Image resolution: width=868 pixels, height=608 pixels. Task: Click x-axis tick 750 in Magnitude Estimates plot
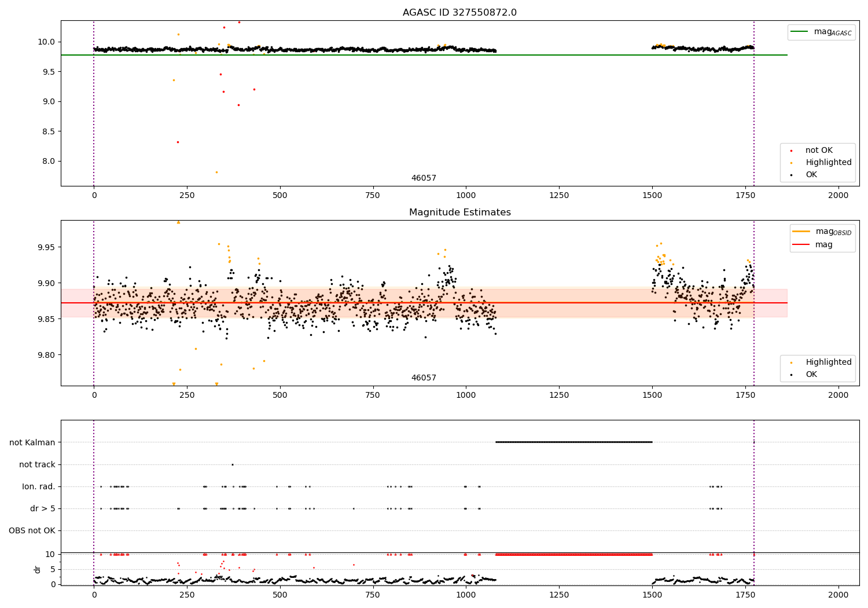coord(373,395)
